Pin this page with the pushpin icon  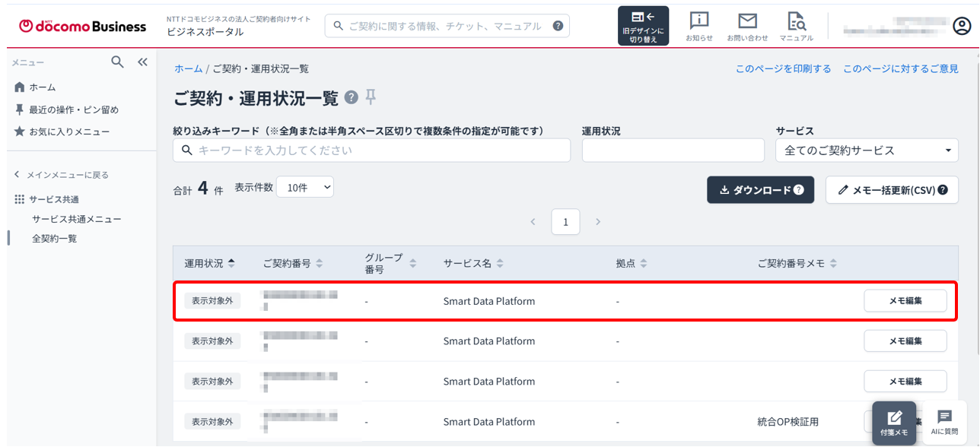coord(371,97)
